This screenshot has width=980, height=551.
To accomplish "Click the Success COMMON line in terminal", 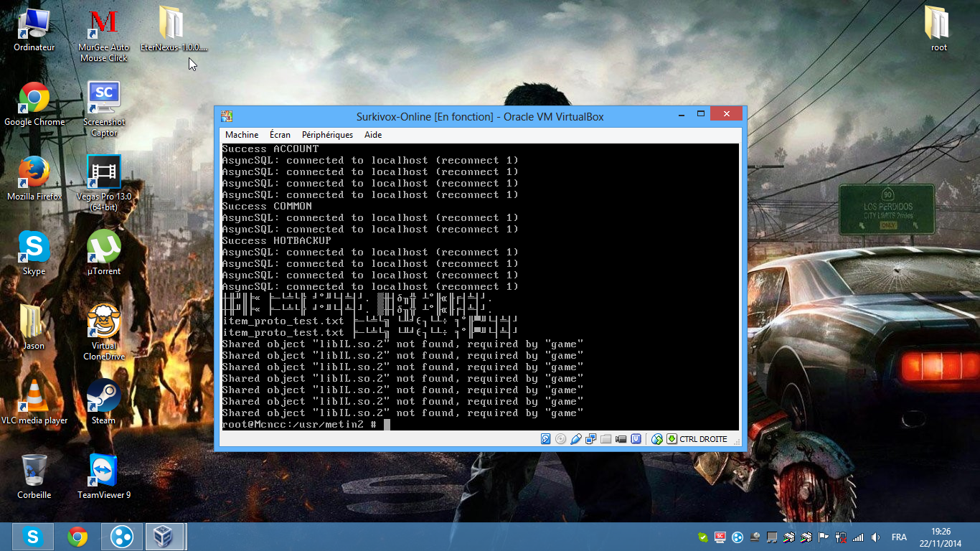I will pos(267,207).
